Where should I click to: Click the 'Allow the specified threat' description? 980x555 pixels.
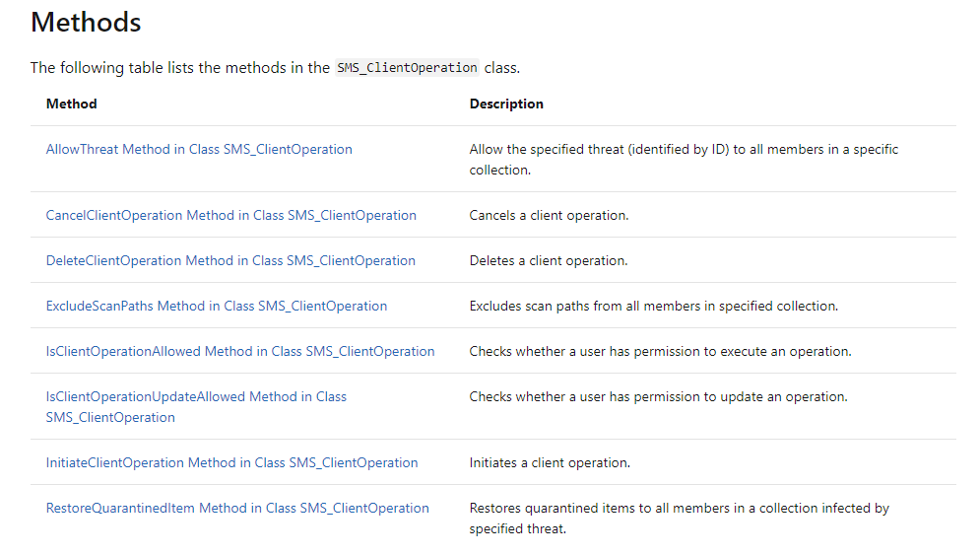tap(684, 160)
